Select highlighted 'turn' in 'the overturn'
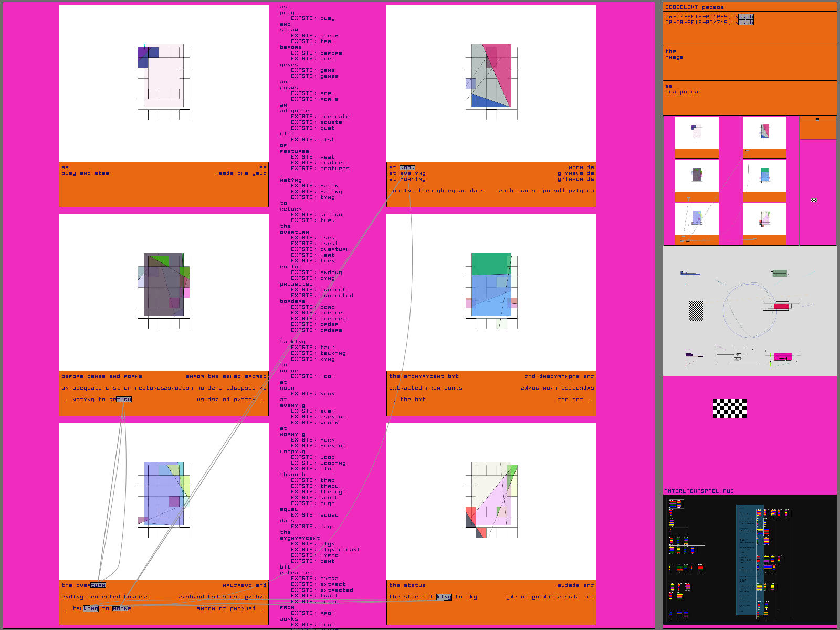840x630 pixels. coord(98,585)
